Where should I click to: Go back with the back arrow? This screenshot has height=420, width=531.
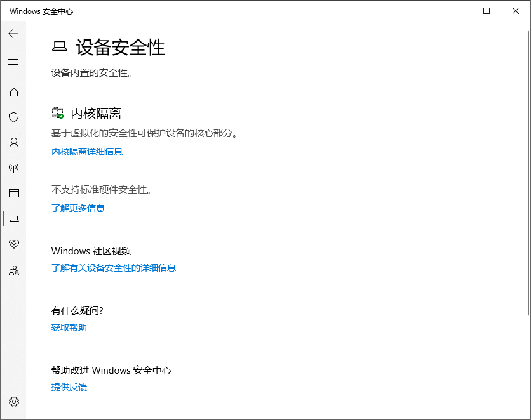13,34
